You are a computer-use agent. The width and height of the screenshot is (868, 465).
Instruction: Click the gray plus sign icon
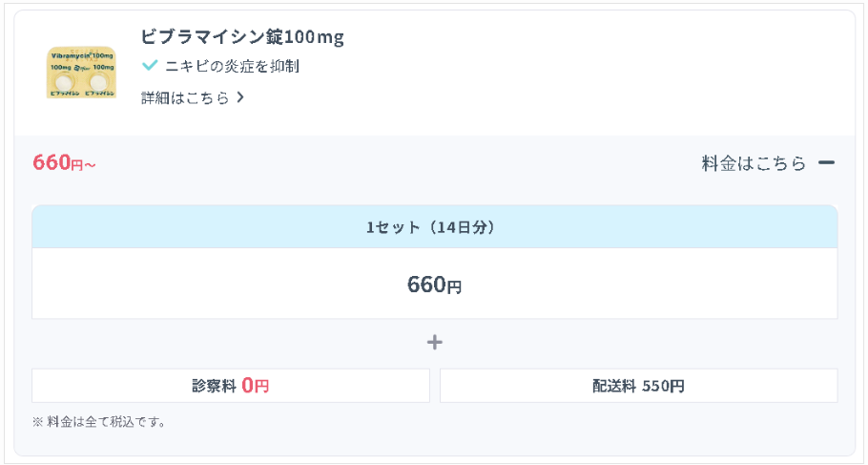click(x=435, y=343)
